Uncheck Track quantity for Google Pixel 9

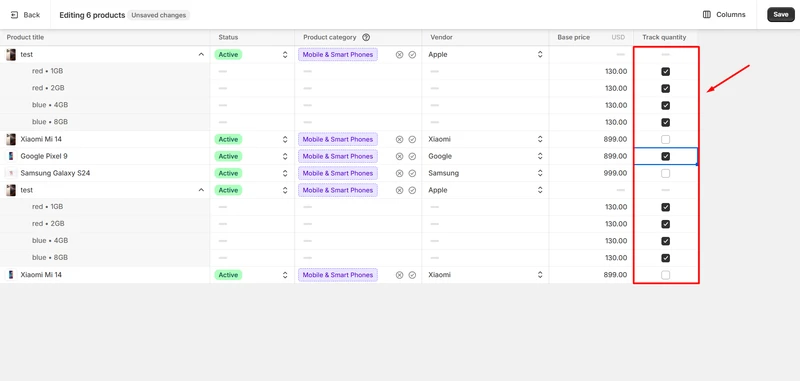point(665,156)
